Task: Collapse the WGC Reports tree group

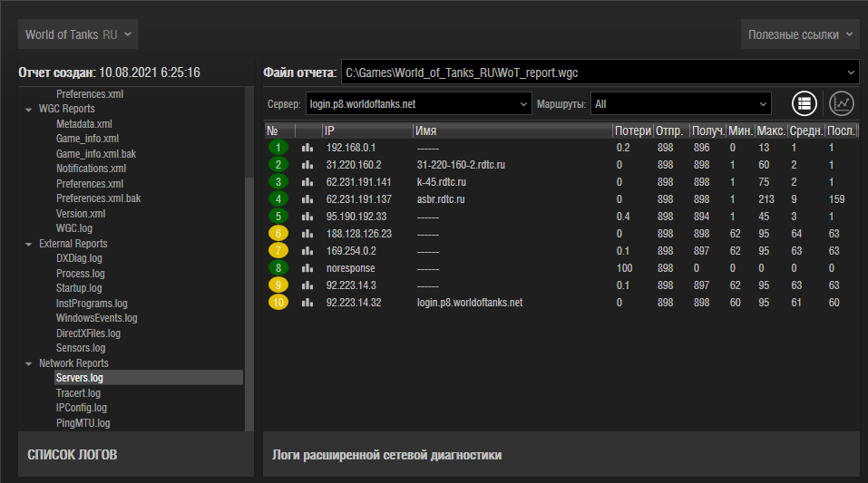Action: click(28, 109)
